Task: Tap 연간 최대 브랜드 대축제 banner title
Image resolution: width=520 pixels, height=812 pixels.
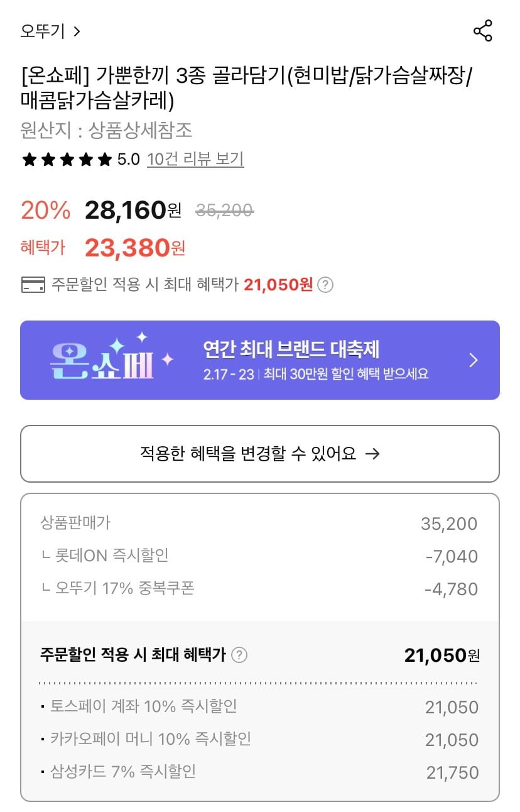Action: [x=291, y=349]
